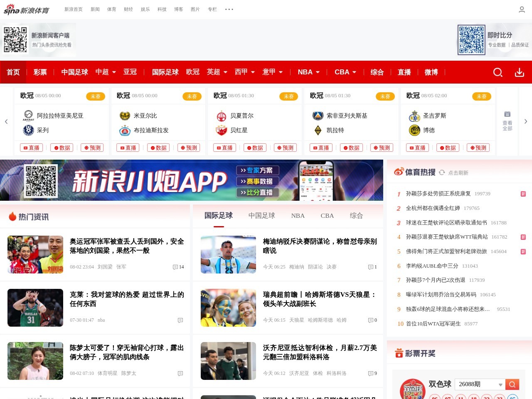Screen dimensions: 532x399
Task: Open article thumbnail of 张军 刘国梁
Action: [x=35, y=254]
